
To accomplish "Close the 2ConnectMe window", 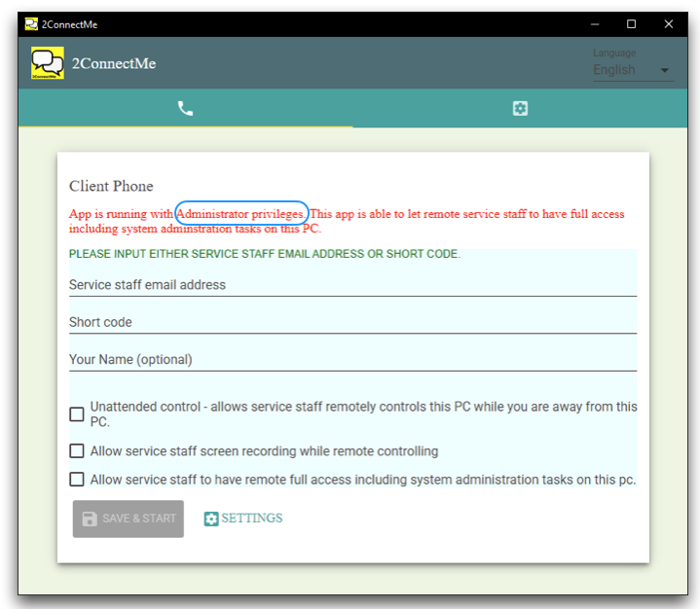I will [x=668, y=24].
